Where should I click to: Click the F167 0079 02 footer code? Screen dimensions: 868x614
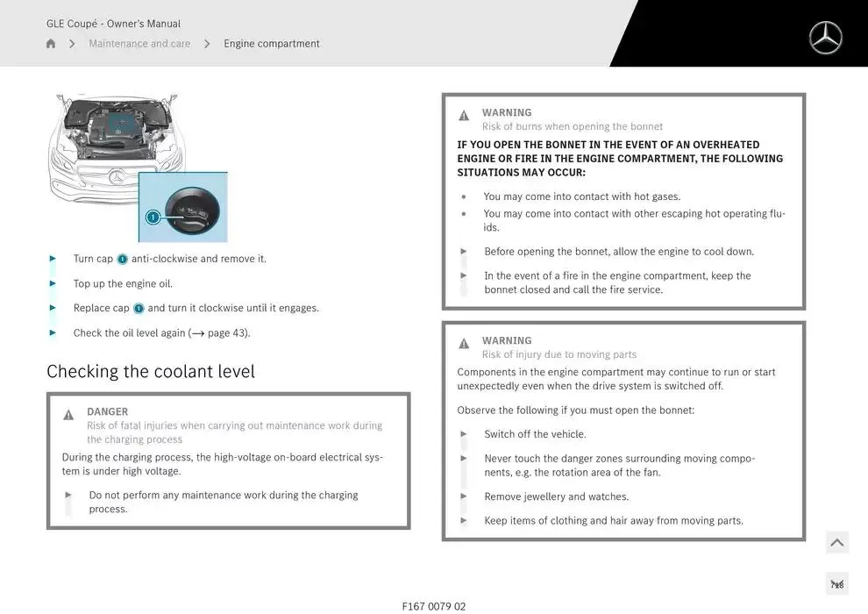point(434,606)
